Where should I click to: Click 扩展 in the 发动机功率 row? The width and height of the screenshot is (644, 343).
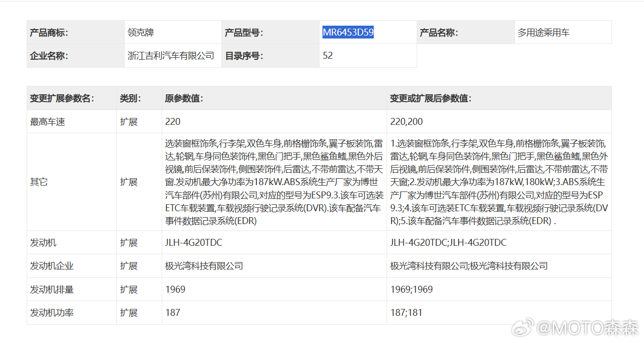tap(129, 312)
